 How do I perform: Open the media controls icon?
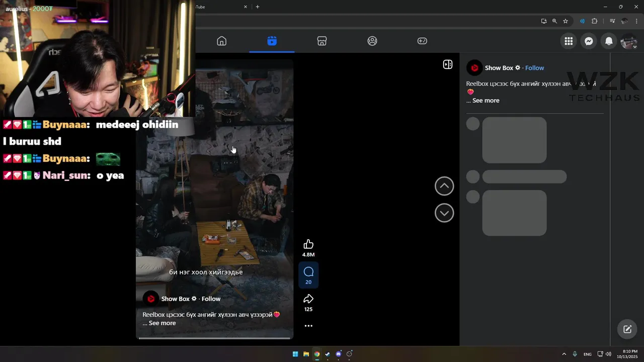(612, 21)
